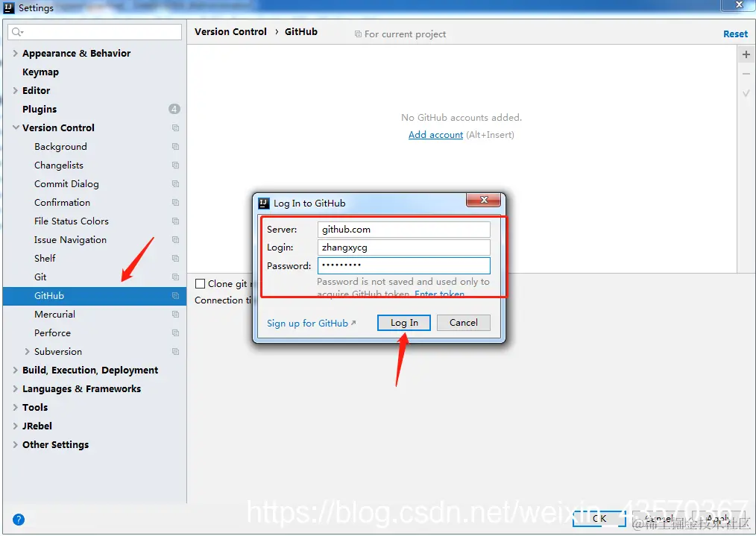Expand Languages & Frameworks section
This screenshot has width=756, height=536.
pos(16,389)
